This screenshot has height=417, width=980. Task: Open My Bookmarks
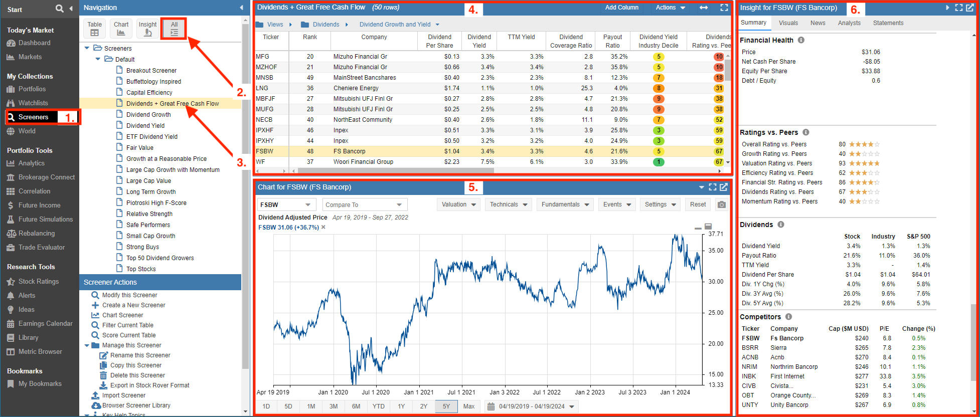point(40,384)
